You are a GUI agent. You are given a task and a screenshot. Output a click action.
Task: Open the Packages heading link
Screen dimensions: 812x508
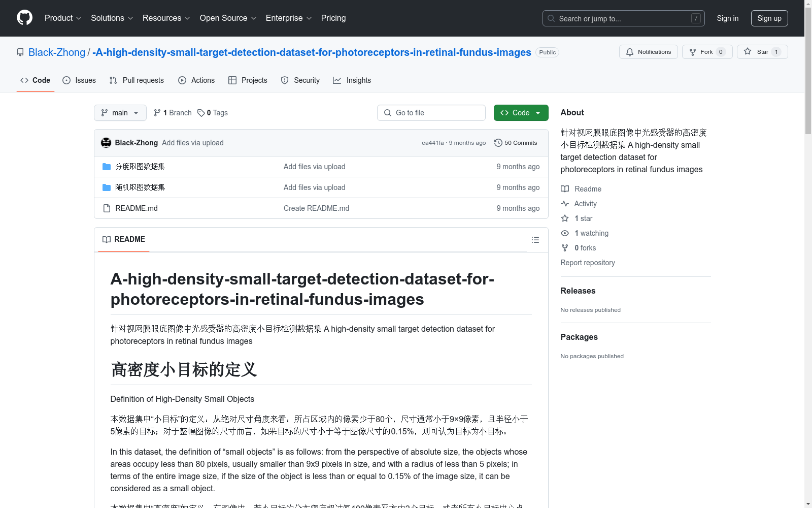pos(579,337)
